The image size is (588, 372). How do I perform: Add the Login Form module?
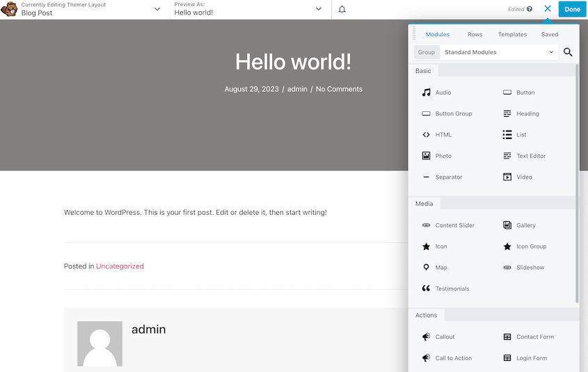point(525,358)
